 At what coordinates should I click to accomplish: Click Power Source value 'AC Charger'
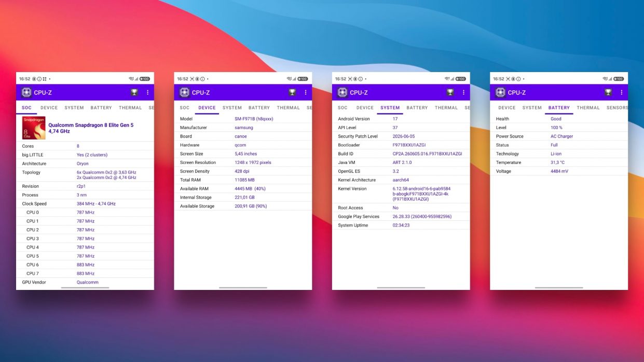point(562,136)
